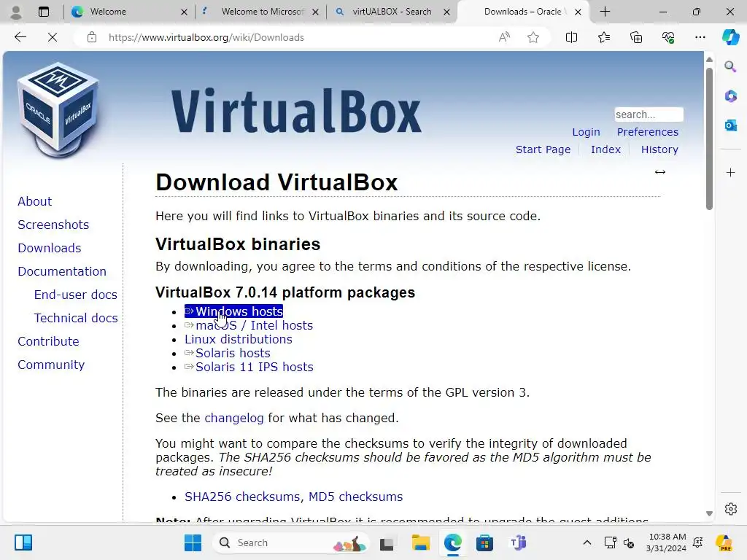Open the SHA256 checksums link
Viewport: 747px width, 560px height.
[x=242, y=497]
